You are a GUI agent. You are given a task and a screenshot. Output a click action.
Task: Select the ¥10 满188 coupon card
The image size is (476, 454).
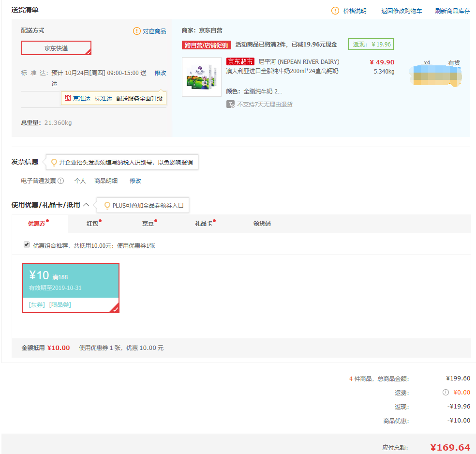point(71,288)
